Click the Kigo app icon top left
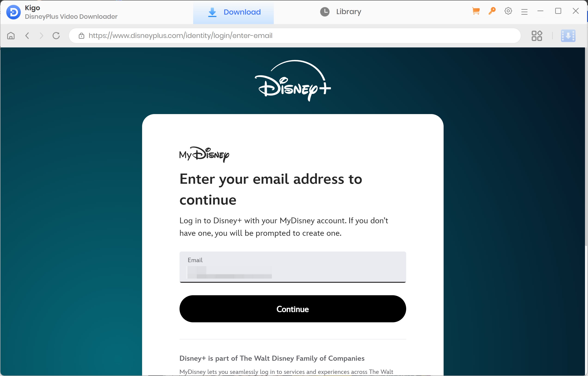The width and height of the screenshot is (588, 376). coord(13,12)
